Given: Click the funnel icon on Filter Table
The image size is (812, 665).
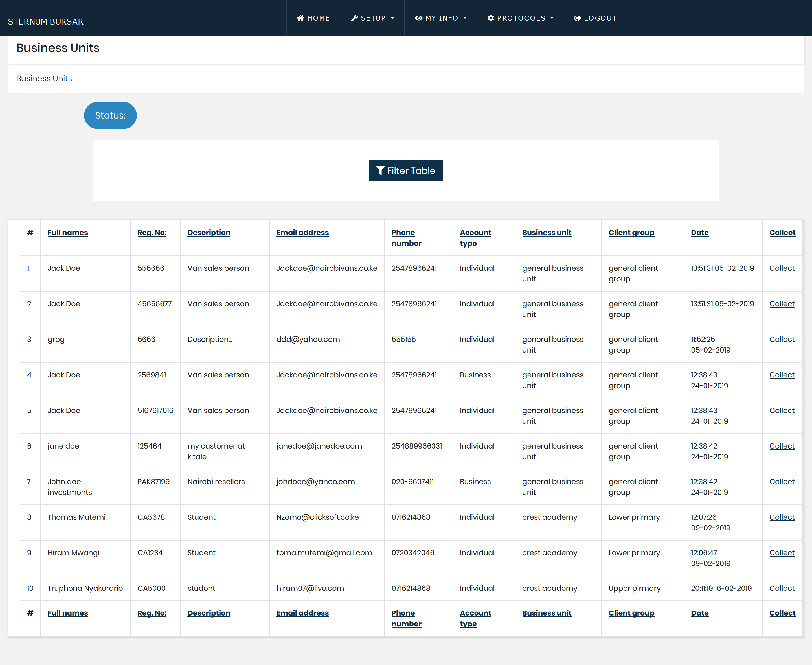Looking at the screenshot, I should (x=380, y=170).
